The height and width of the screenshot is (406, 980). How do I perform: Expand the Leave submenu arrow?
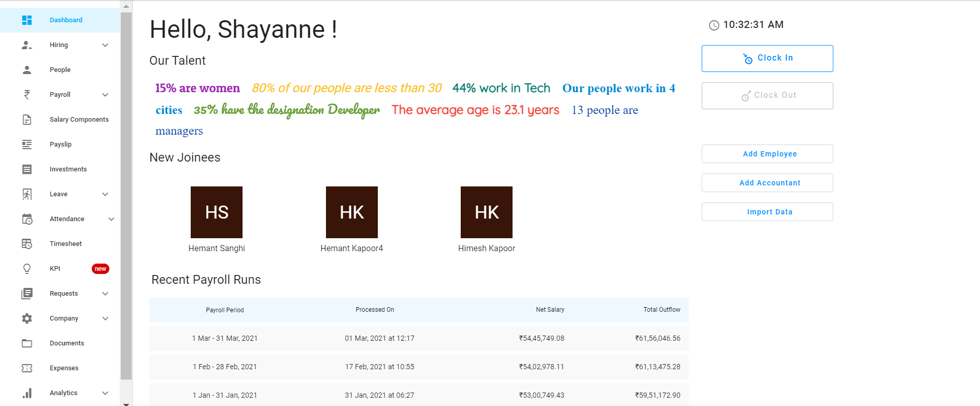105,194
